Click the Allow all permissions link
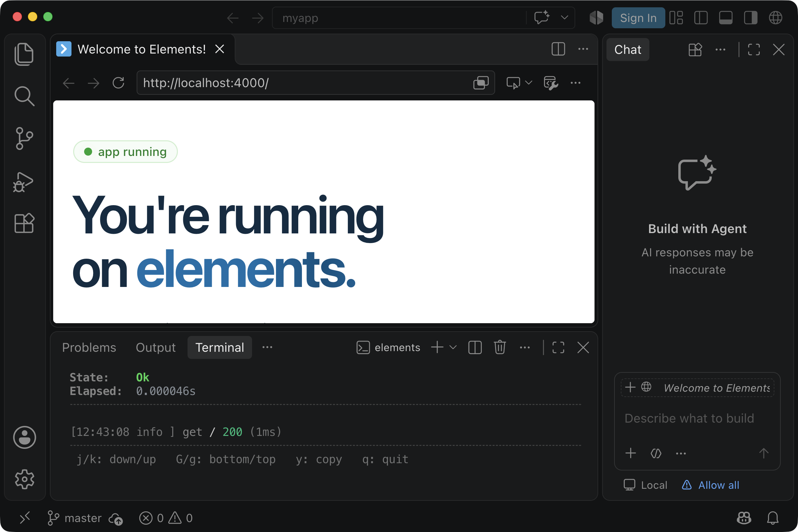This screenshot has height=532, width=798. 711,485
